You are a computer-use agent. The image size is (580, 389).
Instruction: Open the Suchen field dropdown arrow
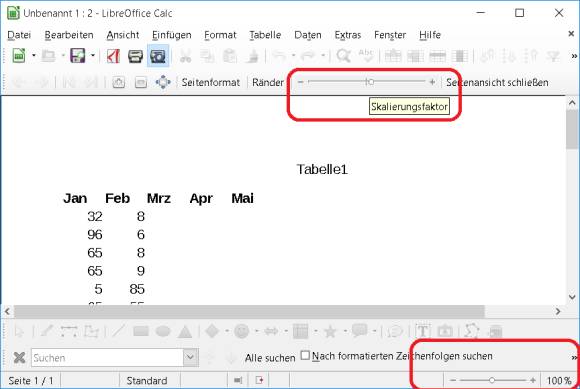tap(190, 358)
